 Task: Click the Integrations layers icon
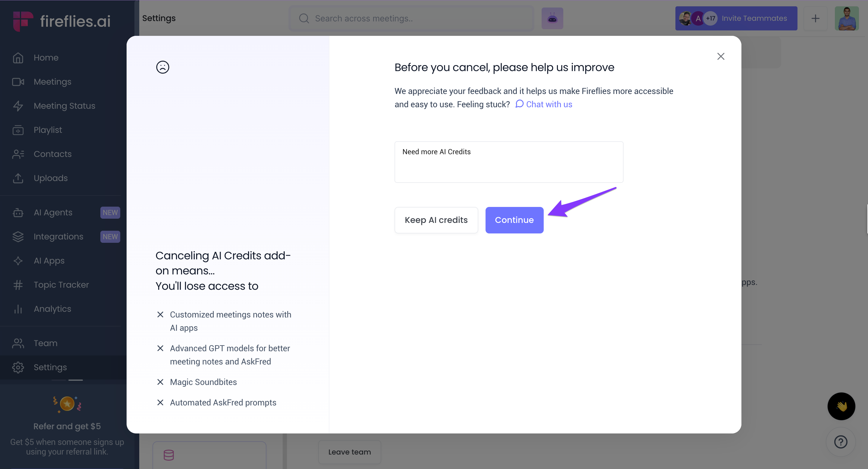[x=18, y=237]
